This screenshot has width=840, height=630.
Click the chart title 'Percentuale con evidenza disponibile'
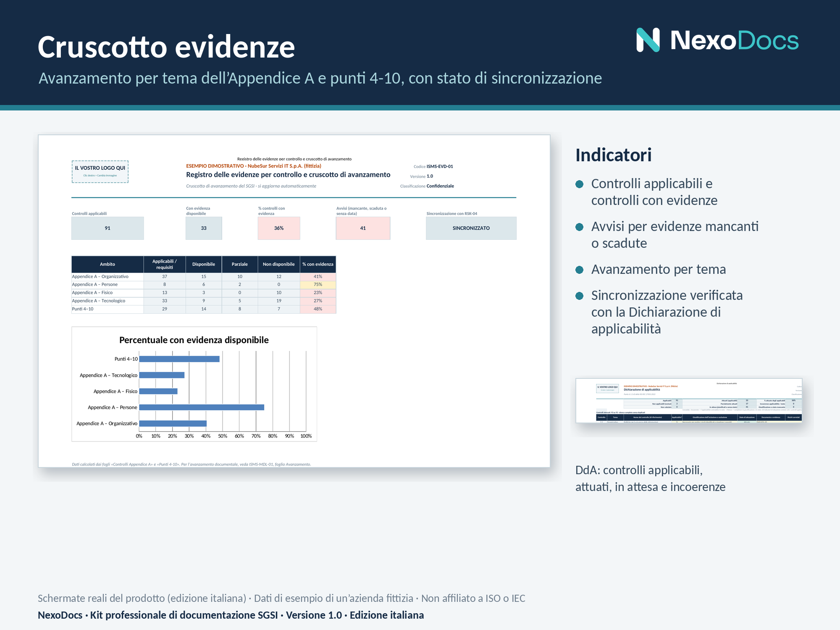click(194, 340)
